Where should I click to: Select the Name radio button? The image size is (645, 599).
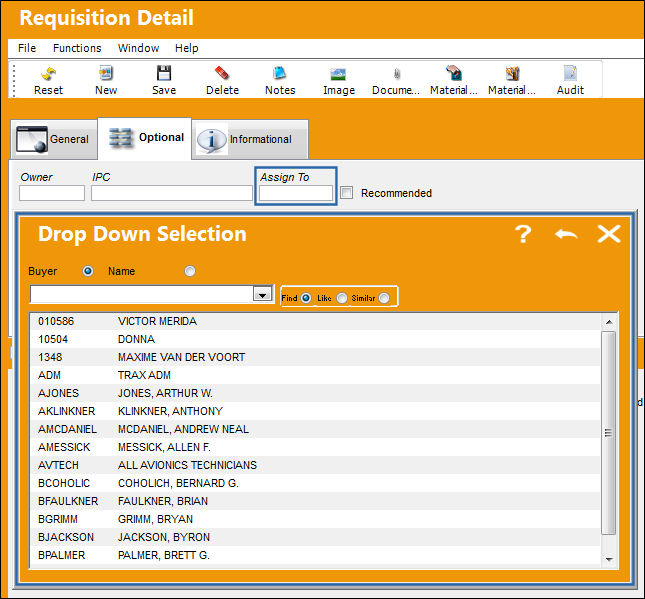190,271
